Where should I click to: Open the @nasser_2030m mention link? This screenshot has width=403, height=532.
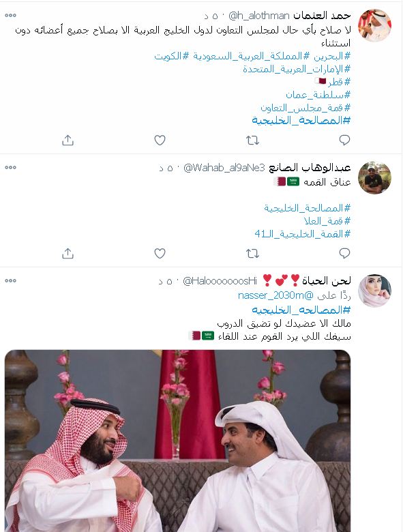point(275,295)
